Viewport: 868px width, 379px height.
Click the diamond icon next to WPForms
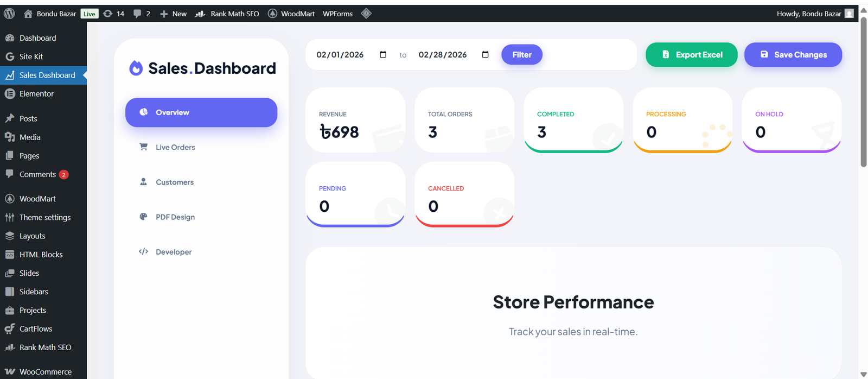[366, 14]
